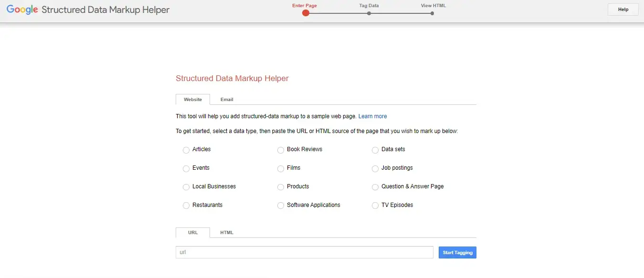Select the Question & Answer Page option

(x=375, y=187)
